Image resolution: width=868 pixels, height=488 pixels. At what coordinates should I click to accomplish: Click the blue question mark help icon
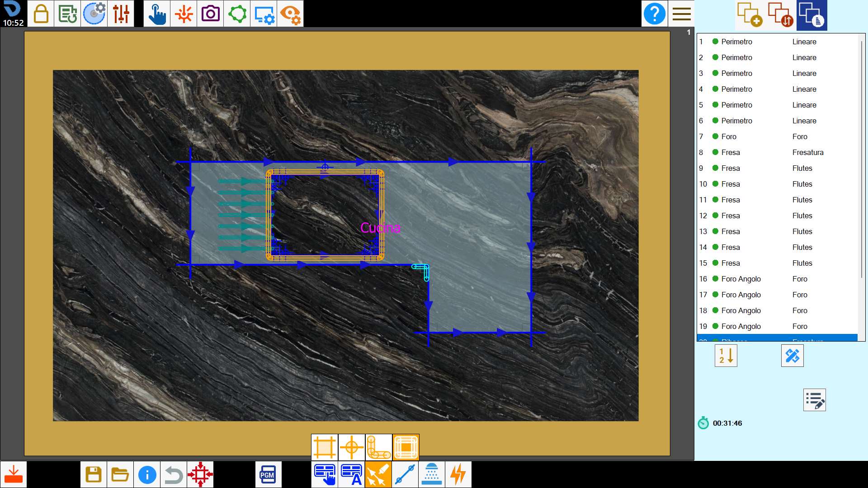(x=655, y=14)
